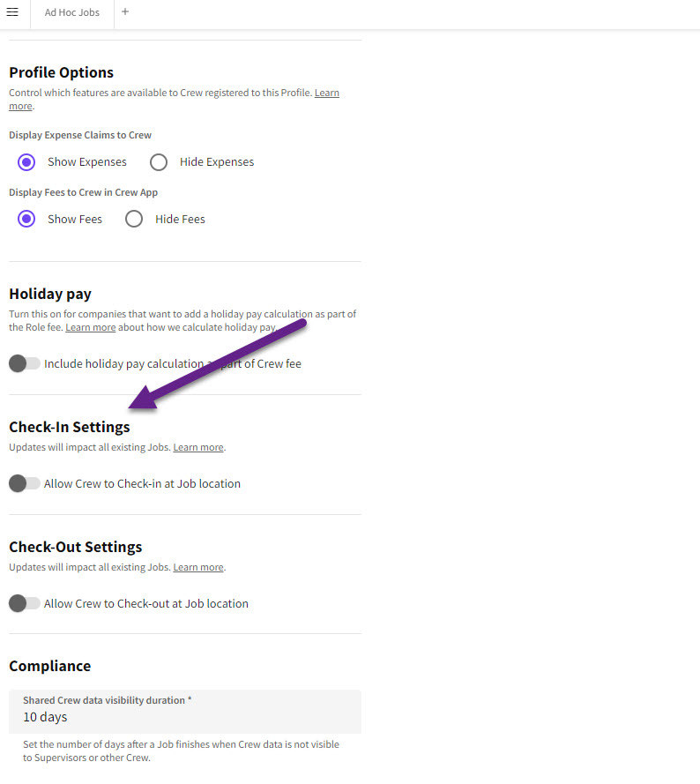
Task: Open the hamburger navigation menu
Action: pyautogui.click(x=12, y=12)
